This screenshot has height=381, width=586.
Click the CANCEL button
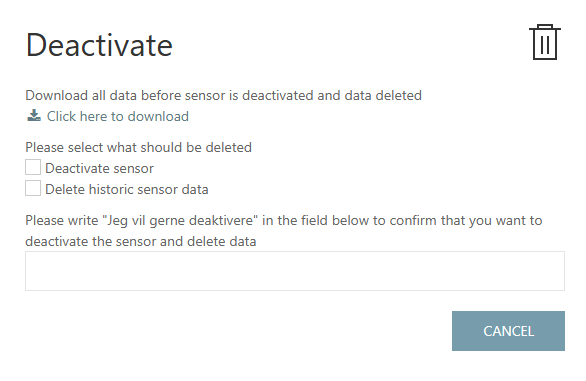point(508,331)
